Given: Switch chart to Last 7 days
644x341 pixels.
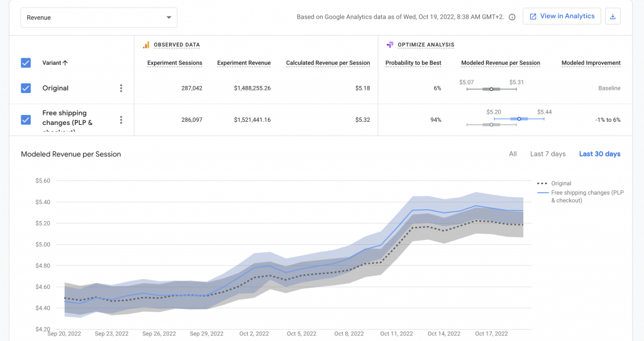Looking at the screenshot, I should point(547,154).
